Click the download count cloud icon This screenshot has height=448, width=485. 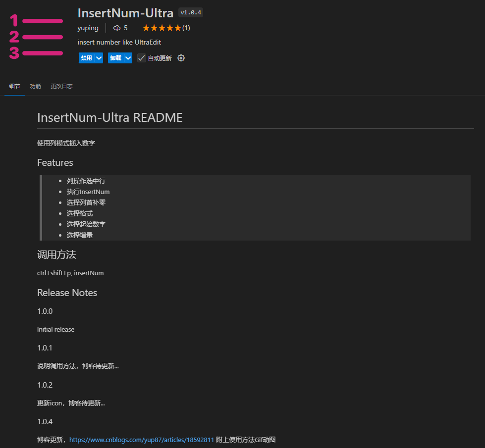pos(116,28)
